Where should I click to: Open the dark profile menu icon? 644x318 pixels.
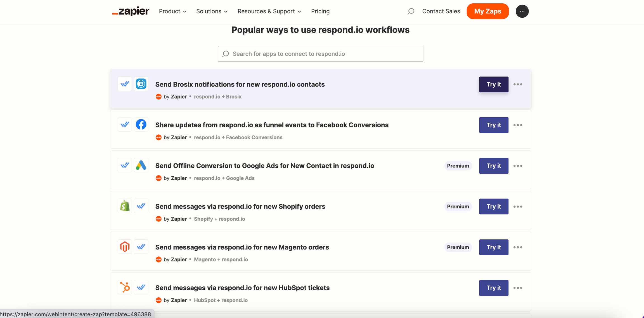pos(522,11)
